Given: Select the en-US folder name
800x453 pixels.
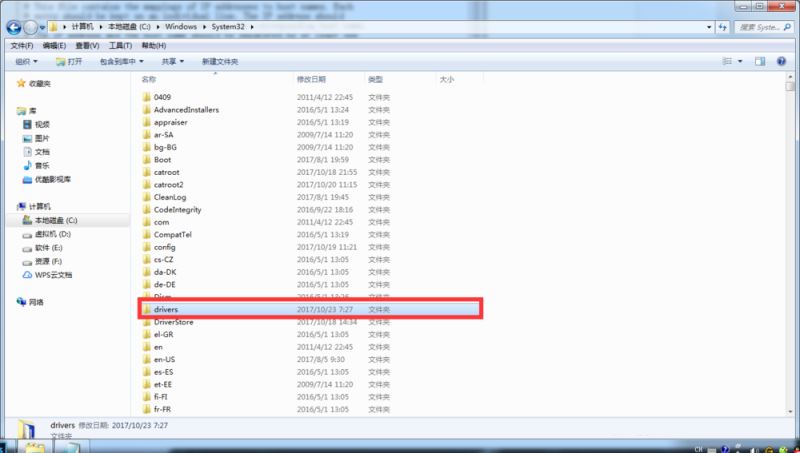Looking at the screenshot, I should pos(164,360).
